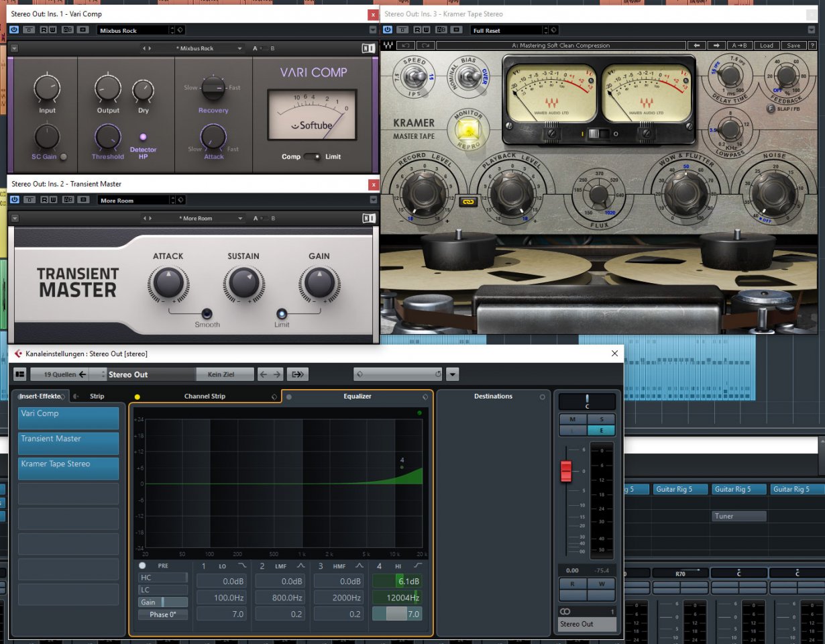825x644 pixels.
Task: Mute Stereo Out with M button
Action: 573,419
